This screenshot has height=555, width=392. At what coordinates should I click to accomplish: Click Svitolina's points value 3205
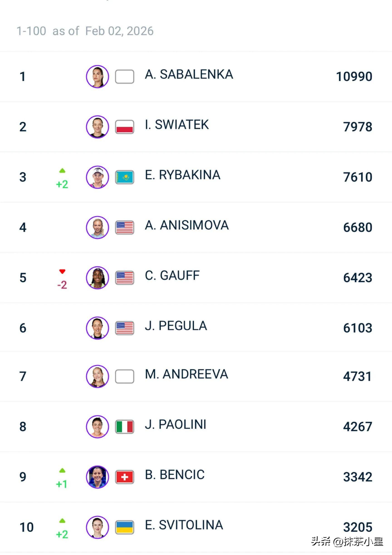358,527
